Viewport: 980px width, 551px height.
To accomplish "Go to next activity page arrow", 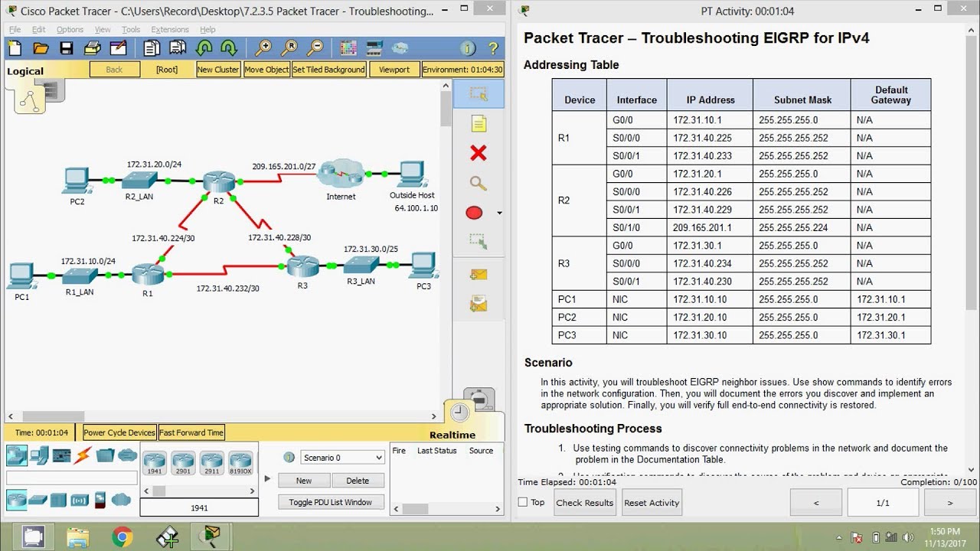I will 950,503.
